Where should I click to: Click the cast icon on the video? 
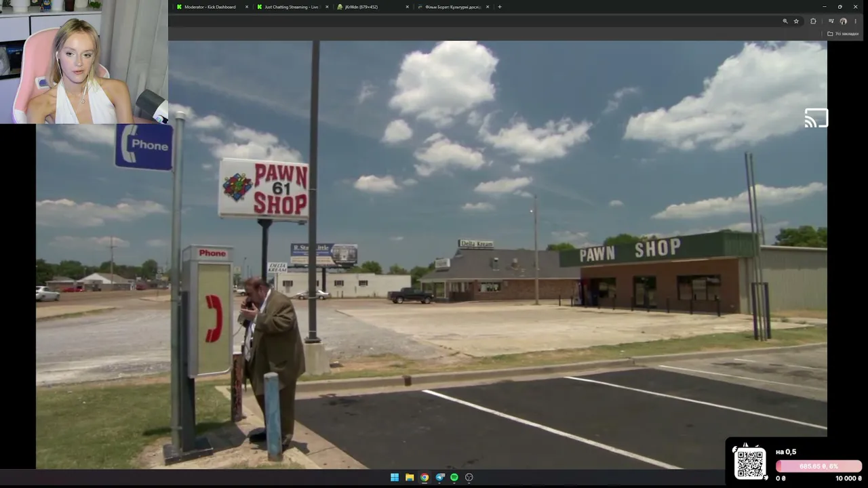coord(816,118)
